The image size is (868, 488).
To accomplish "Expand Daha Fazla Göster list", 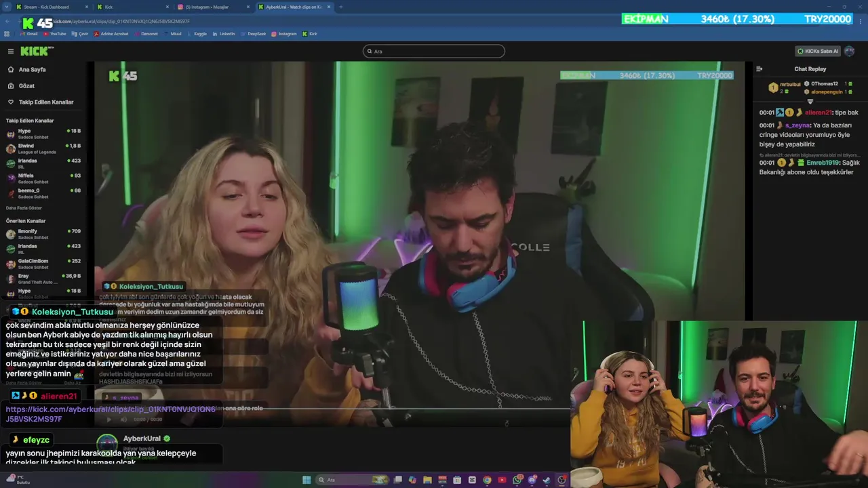I will [24, 208].
